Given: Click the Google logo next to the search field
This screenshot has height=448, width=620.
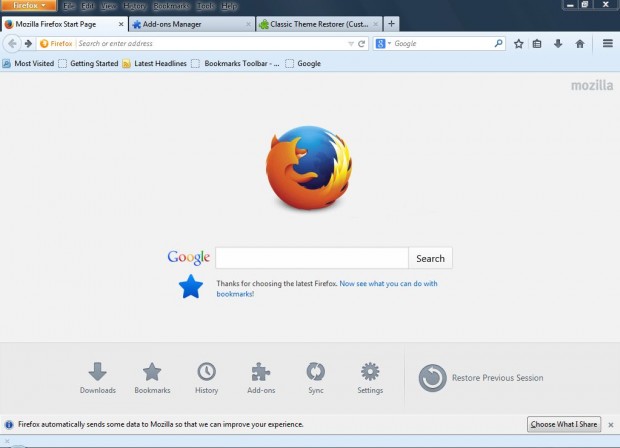Looking at the screenshot, I should 189,257.
